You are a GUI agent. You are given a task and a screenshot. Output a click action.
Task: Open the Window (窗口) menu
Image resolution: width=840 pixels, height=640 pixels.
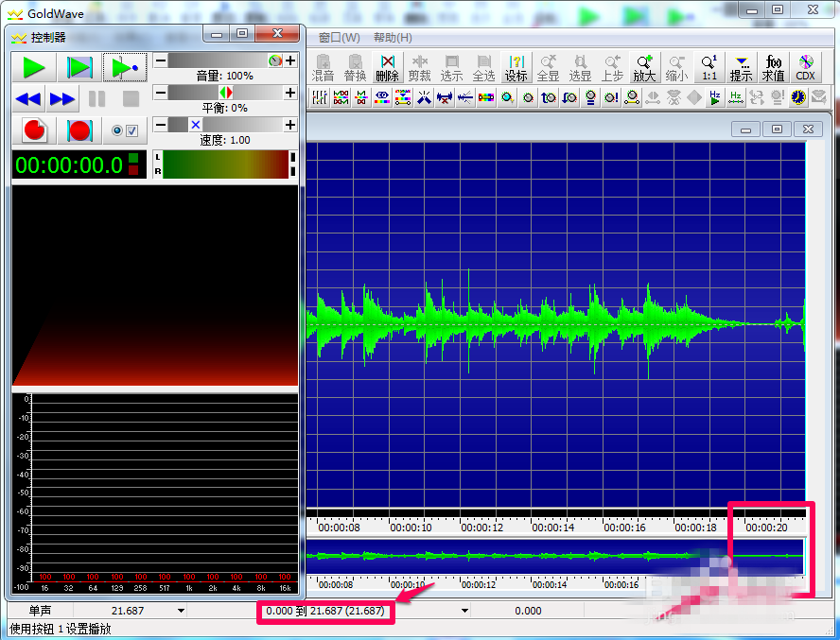click(339, 38)
